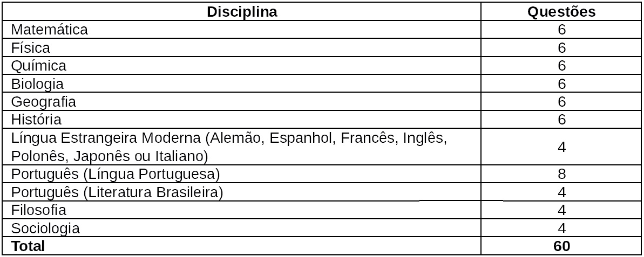Select the 8 questions value cell
The image size is (644, 257).
pyautogui.click(x=562, y=174)
